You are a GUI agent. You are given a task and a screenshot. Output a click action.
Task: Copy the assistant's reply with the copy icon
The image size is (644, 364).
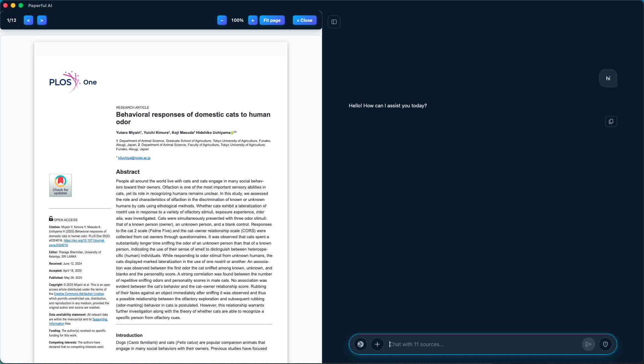pos(611,121)
